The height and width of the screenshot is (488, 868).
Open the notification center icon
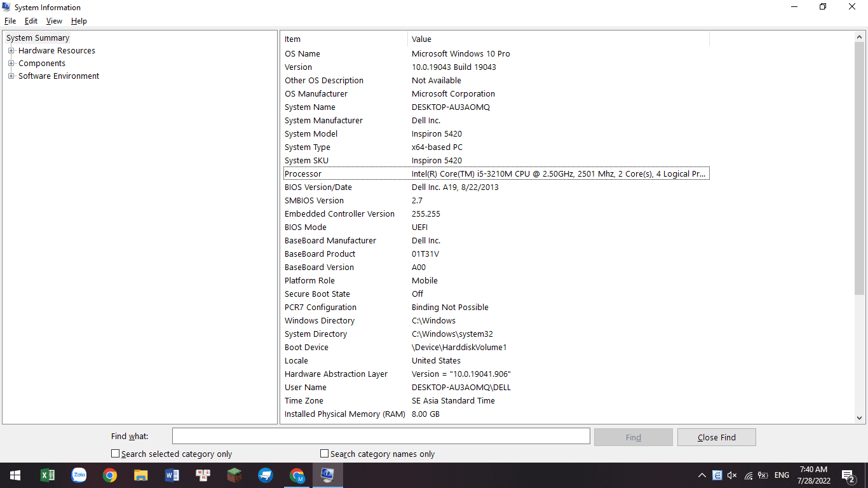point(848,475)
